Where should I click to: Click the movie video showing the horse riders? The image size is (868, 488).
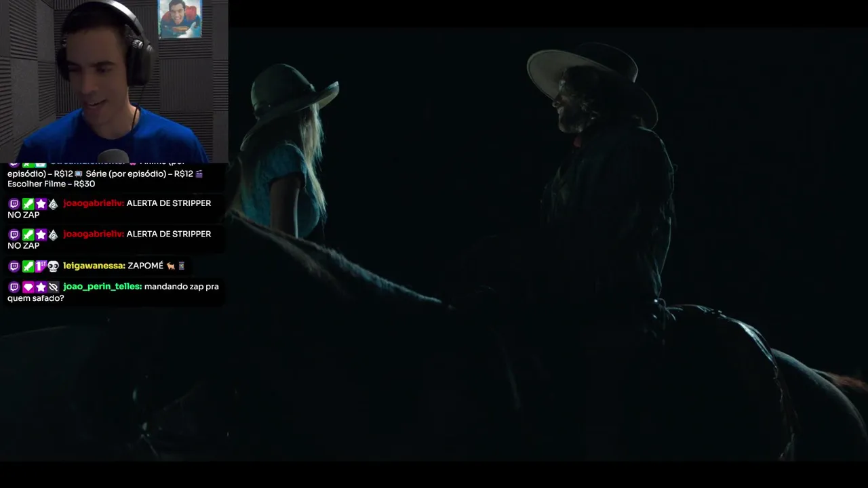434,244
